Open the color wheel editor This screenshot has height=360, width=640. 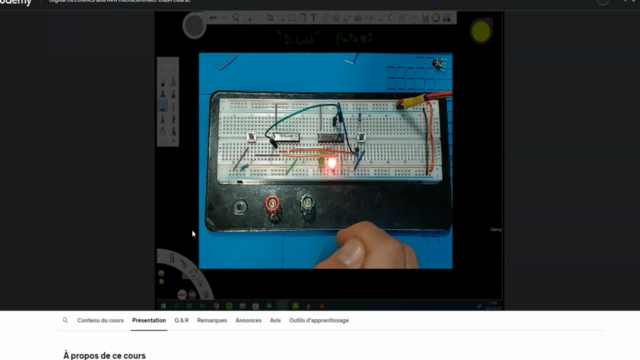pos(436,18)
